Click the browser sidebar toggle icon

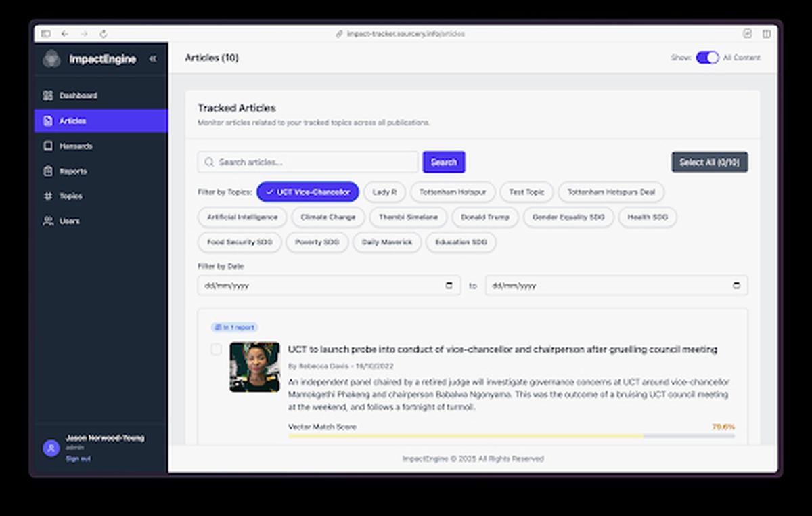coord(46,33)
